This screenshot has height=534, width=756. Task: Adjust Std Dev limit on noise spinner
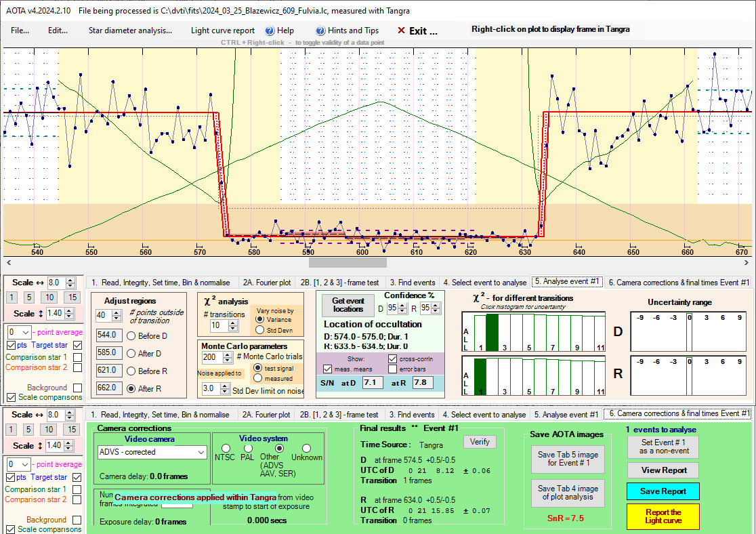(225, 389)
